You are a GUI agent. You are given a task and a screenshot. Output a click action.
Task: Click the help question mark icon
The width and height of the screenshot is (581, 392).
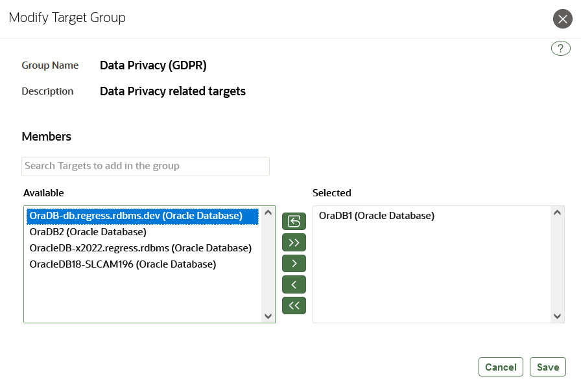point(560,48)
